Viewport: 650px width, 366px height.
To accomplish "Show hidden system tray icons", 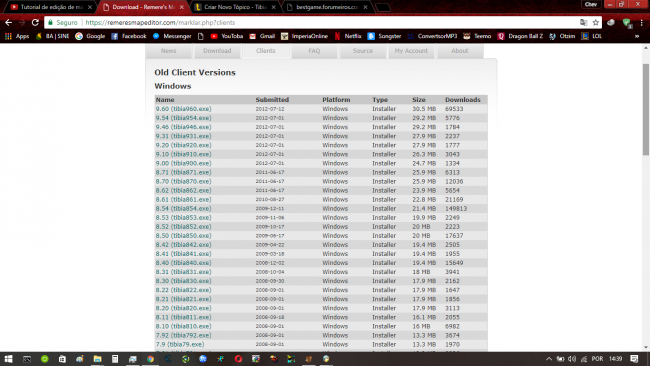I will point(549,359).
